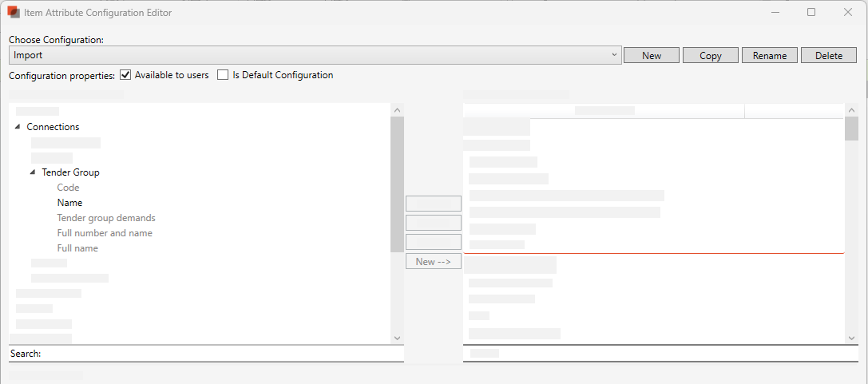Choose Full number and name attribute

(104, 233)
